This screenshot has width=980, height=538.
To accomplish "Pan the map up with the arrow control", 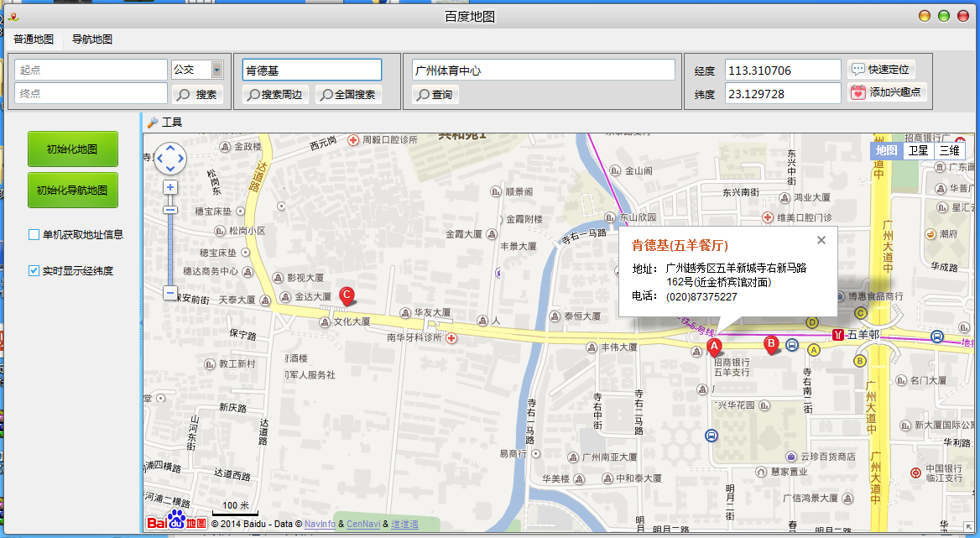I will click(x=170, y=148).
